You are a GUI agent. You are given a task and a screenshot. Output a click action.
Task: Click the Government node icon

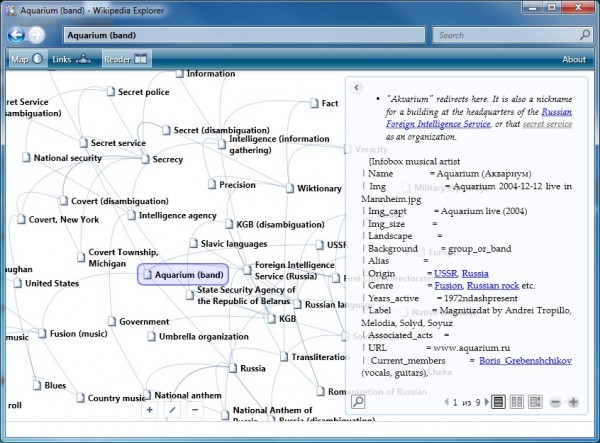[x=112, y=321]
